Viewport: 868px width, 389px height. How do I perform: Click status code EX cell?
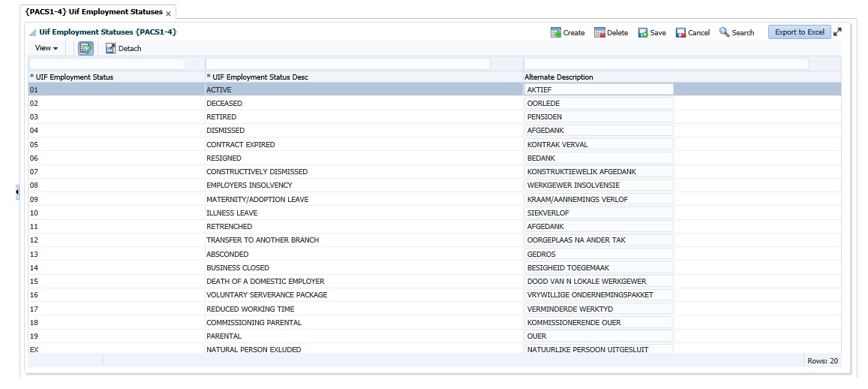click(116, 349)
